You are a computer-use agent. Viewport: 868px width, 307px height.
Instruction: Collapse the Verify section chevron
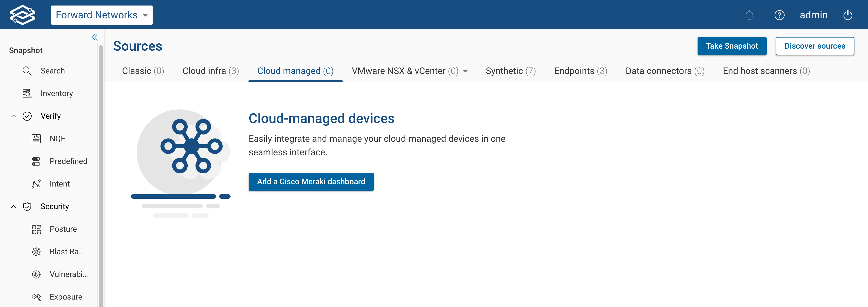14,116
